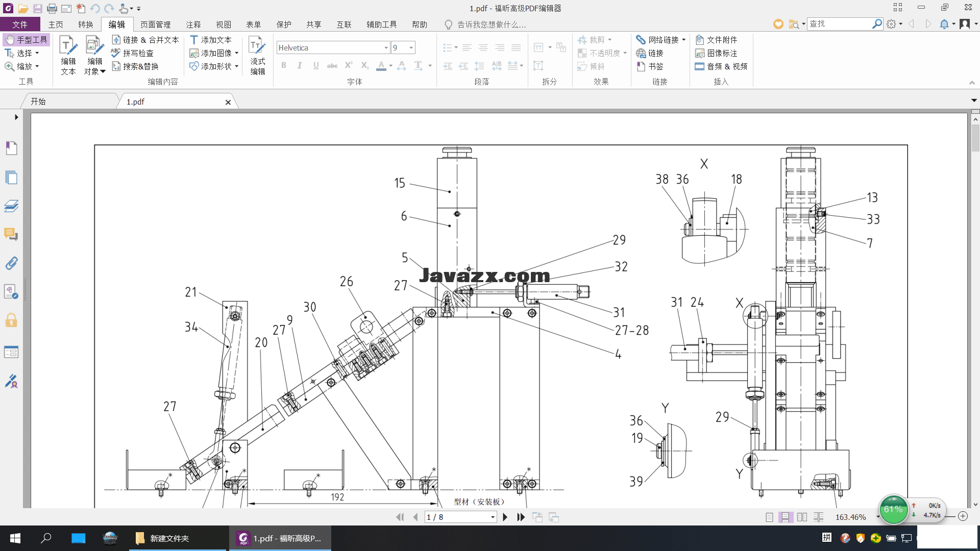Jump to last page in status bar
Viewport: 980px width, 551px height.
pos(521,517)
